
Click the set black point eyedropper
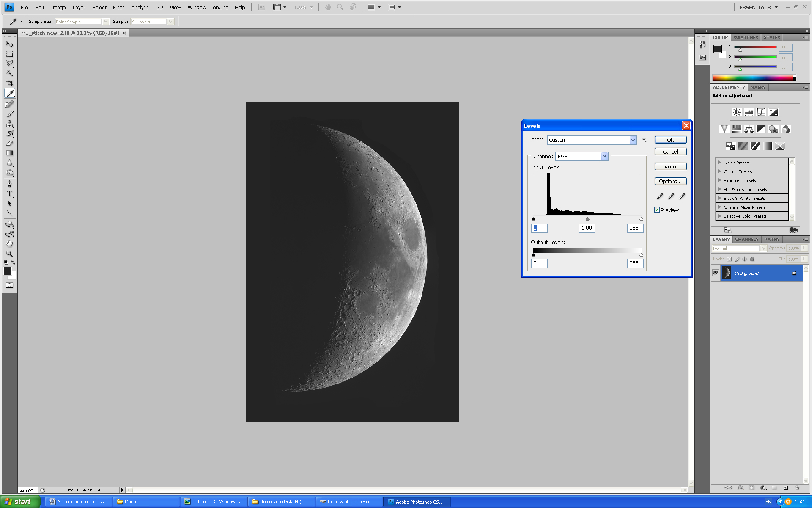point(659,196)
